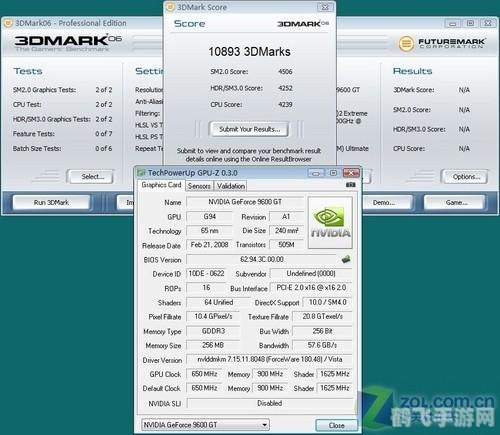Click the Memory Type GDDR3 value

pos(213,331)
